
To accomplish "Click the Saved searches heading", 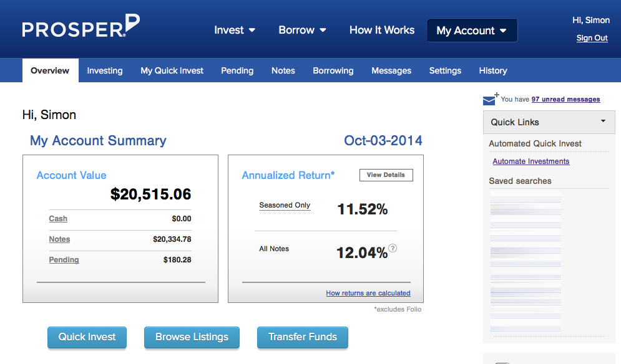I will (x=520, y=181).
